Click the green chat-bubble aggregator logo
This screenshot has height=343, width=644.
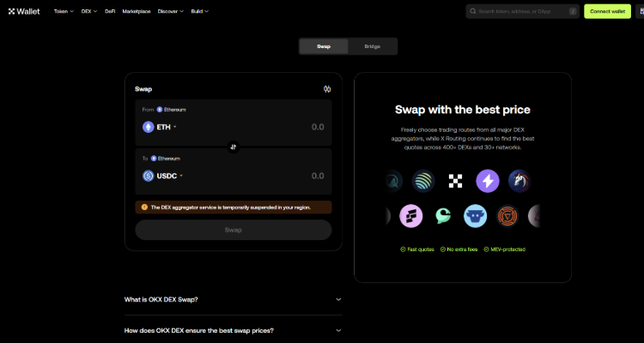tap(443, 216)
